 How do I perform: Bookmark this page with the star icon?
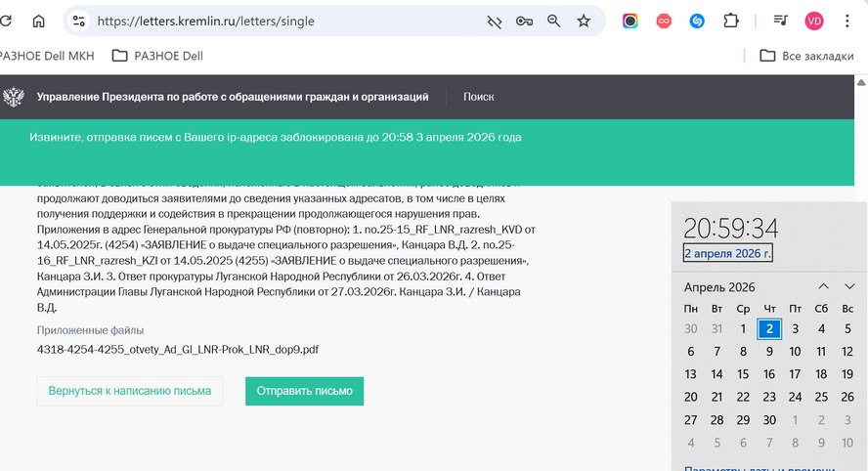584,21
